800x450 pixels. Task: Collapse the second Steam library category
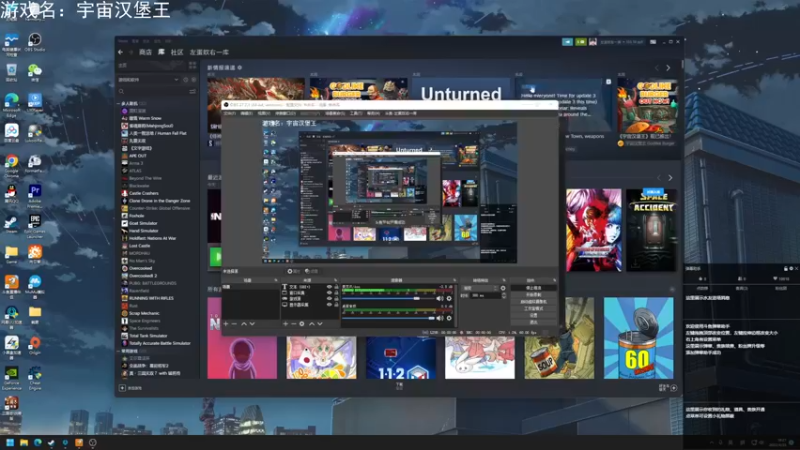[x=118, y=351]
